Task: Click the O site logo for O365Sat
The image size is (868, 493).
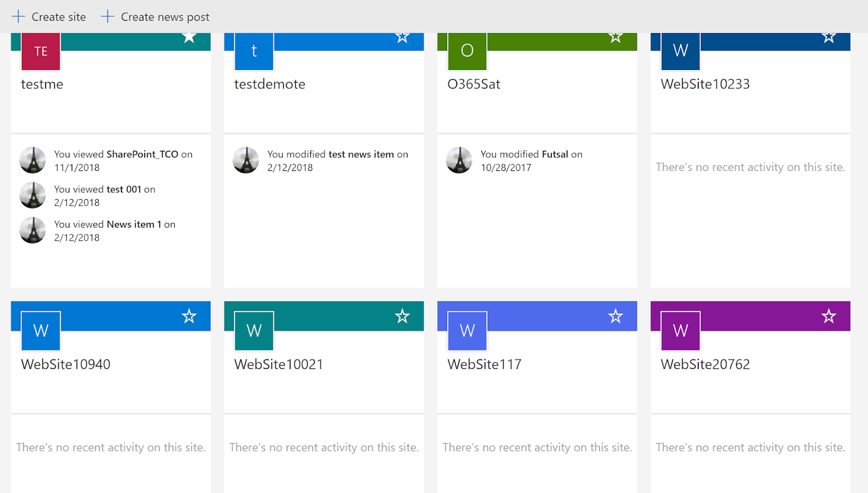Action: click(x=467, y=52)
